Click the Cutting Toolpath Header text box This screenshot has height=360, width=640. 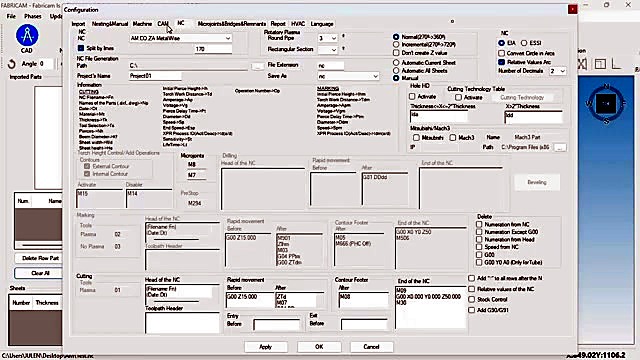(x=182, y=323)
